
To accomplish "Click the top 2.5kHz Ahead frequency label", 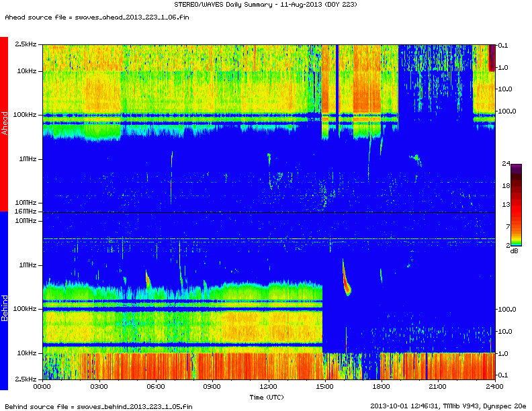I will pos(26,44).
